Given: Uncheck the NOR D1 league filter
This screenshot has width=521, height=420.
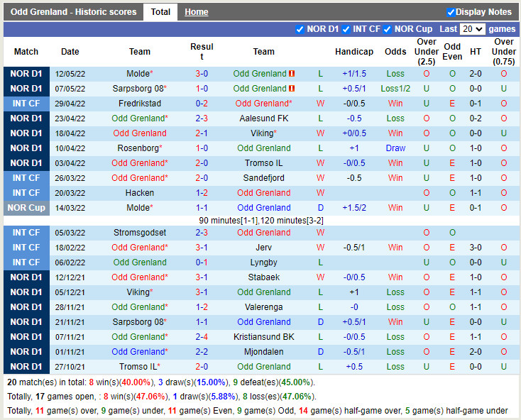Looking at the screenshot, I should tap(300, 29).
